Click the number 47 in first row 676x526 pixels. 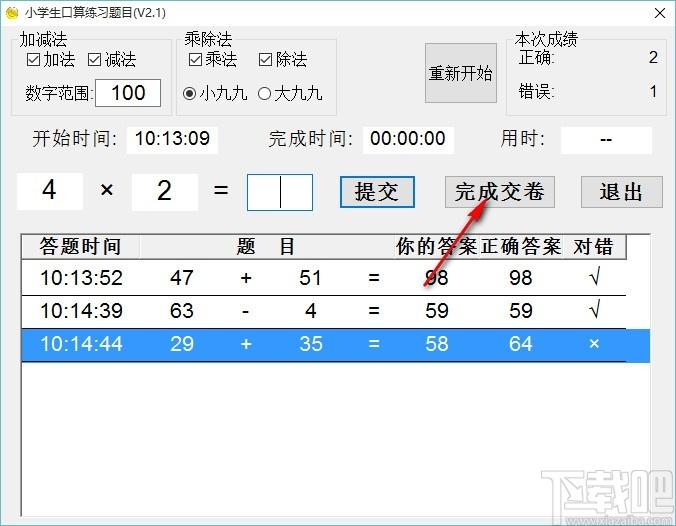pyautogui.click(x=182, y=278)
